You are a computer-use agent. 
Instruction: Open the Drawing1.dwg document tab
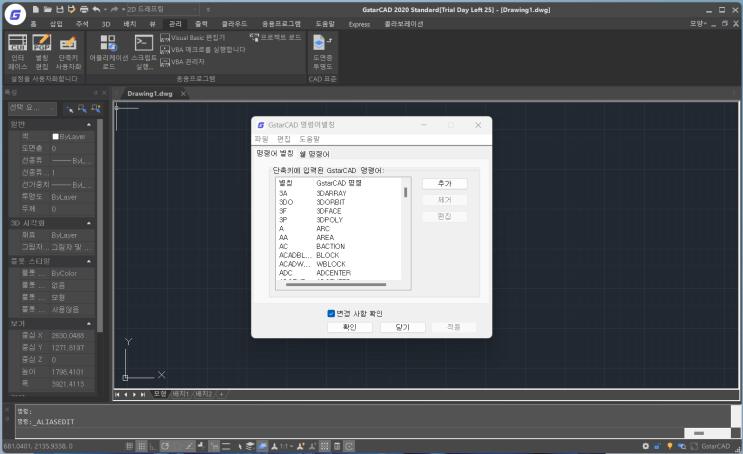[x=150, y=93]
